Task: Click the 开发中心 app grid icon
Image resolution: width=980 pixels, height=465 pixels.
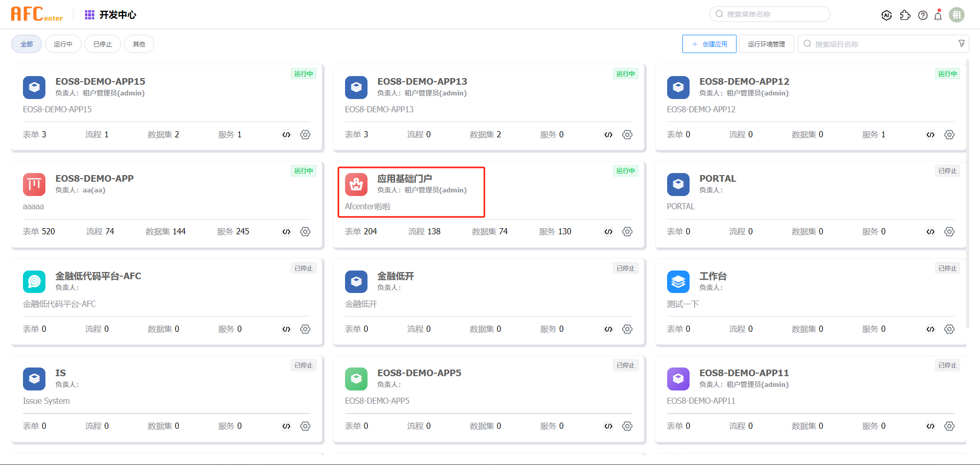Action: click(89, 15)
